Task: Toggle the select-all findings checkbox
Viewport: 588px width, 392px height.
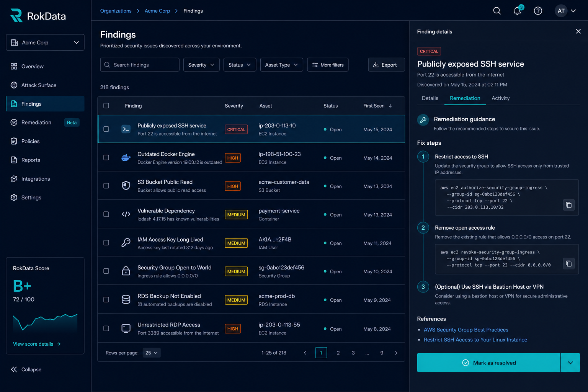Action: pos(106,106)
